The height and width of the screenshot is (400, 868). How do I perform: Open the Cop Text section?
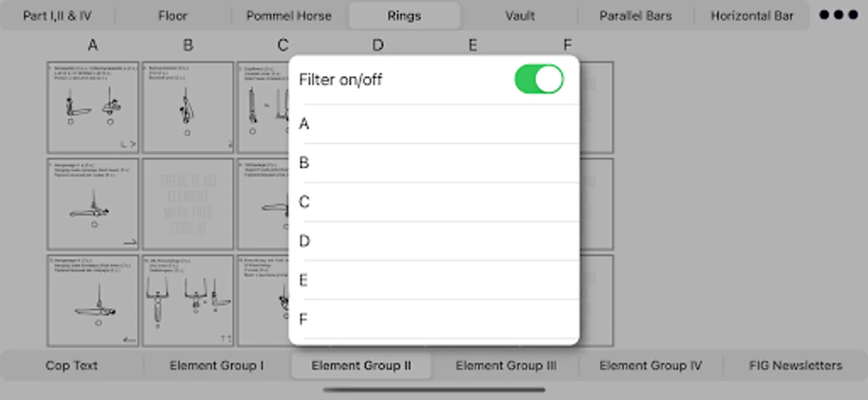point(72,365)
